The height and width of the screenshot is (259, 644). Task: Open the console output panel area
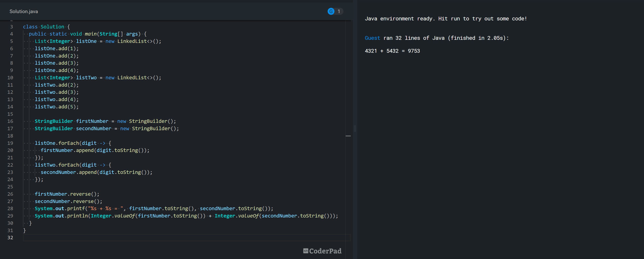[497, 125]
